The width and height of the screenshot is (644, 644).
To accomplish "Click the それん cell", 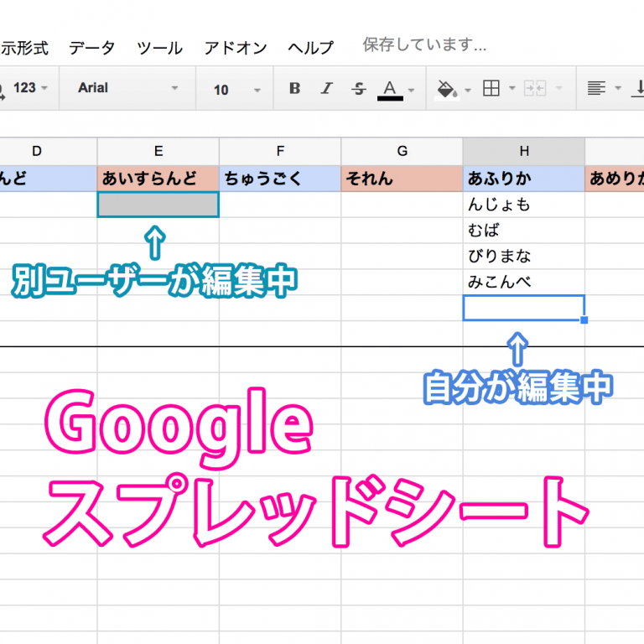I will pos(402,179).
